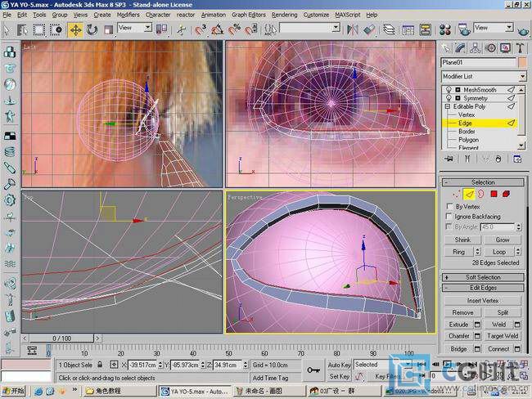Screen dimensions: 532x399
Task: Activate the Select and Scale tool
Action: click(108, 29)
